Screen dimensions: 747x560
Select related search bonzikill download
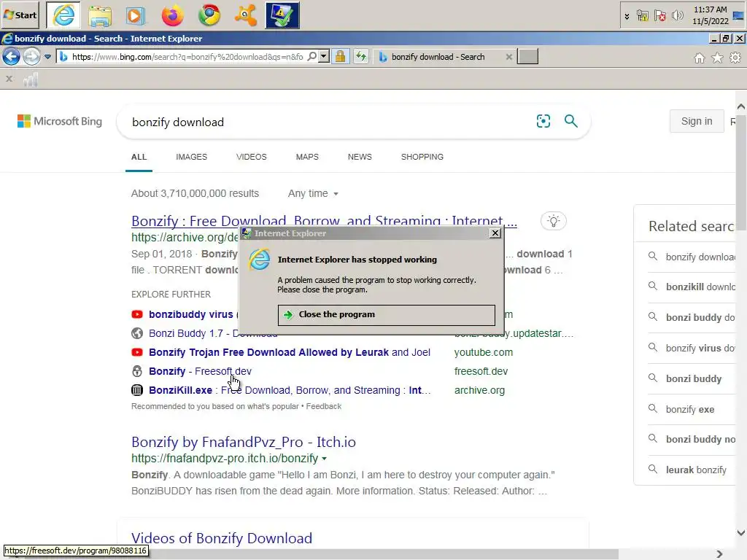(x=692, y=287)
